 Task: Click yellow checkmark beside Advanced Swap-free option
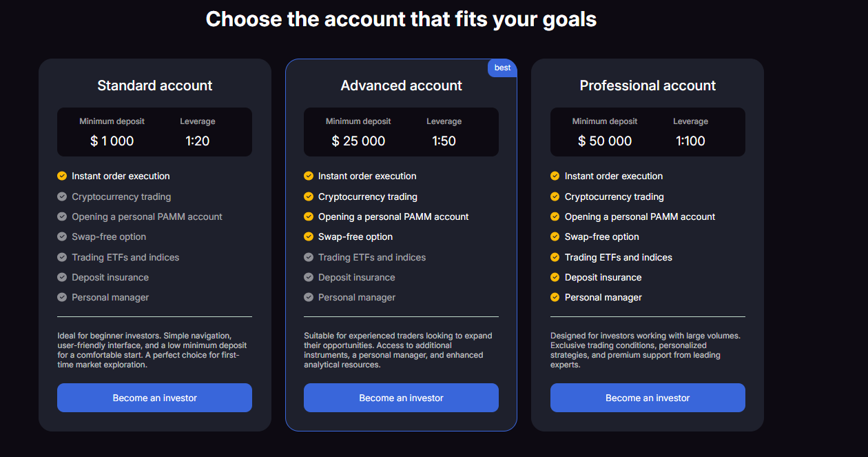tap(309, 236)
